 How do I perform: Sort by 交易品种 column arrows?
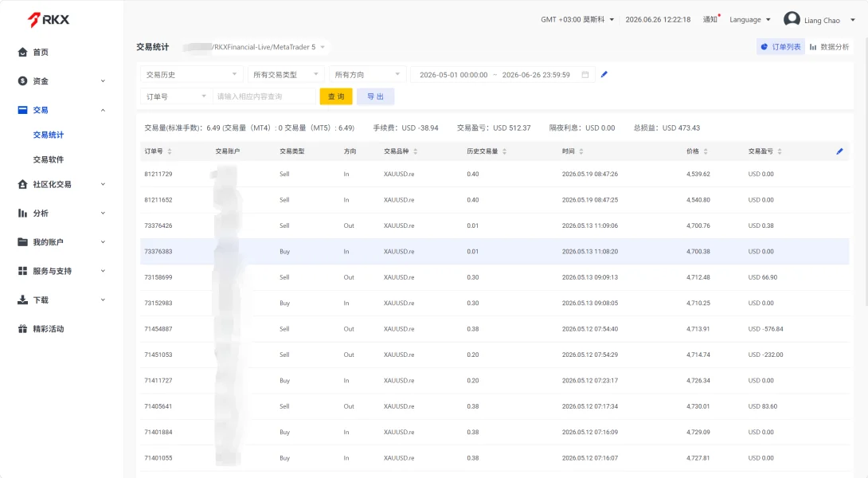(x=415, y=151)
